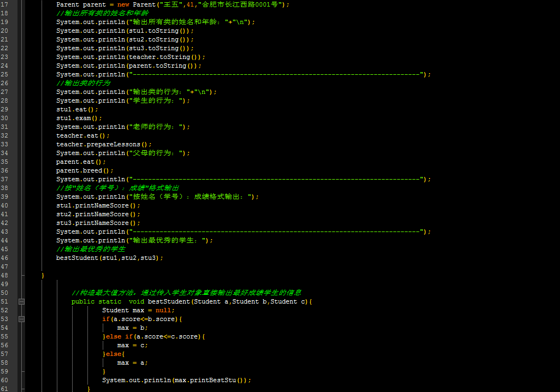Click the comment //输出最优秀的学生
560x392 pixels.
[x=91, y=249]
